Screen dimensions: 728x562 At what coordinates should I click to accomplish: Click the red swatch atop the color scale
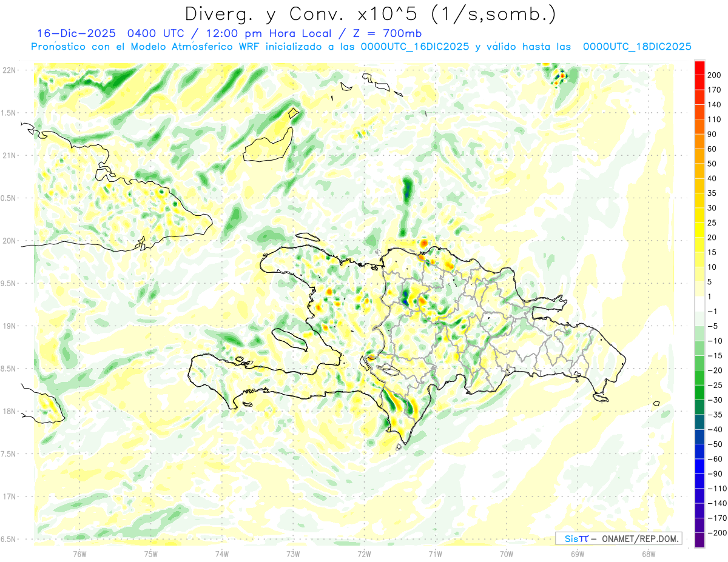(699, 68)
